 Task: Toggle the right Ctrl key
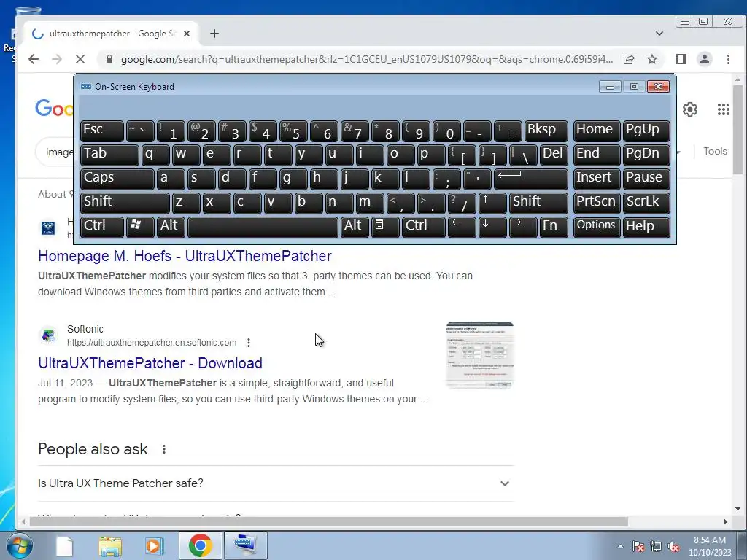tap(424, 226)
